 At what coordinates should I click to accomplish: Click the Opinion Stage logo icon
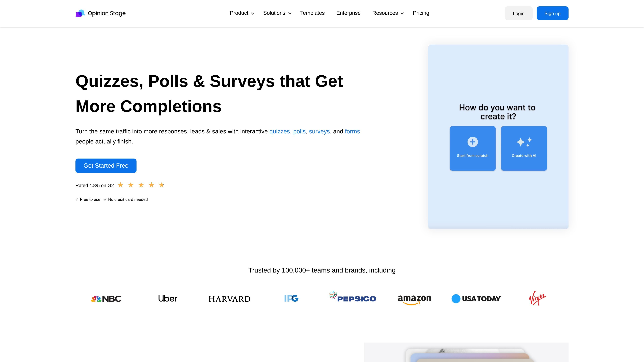coord(80,13)
